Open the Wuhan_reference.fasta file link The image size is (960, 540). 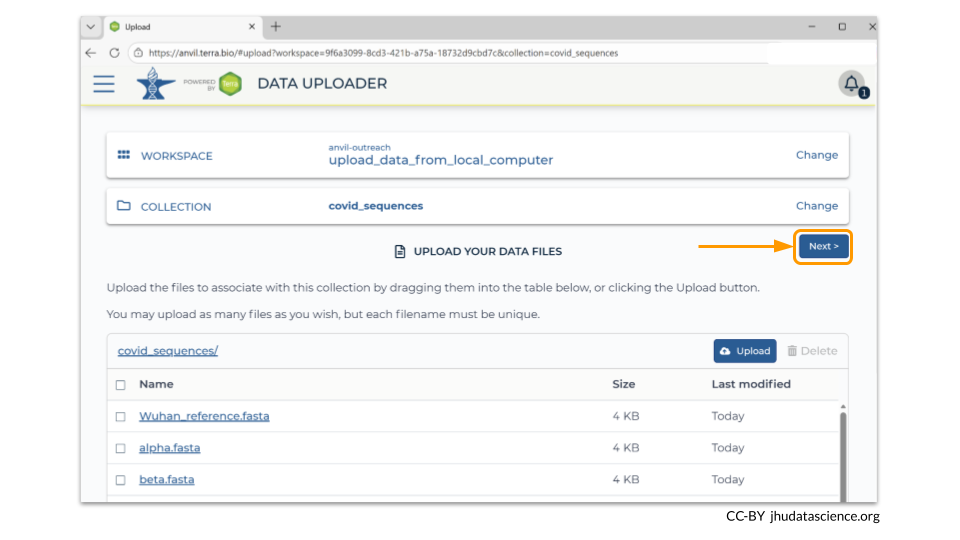click(x=204, y=416)
